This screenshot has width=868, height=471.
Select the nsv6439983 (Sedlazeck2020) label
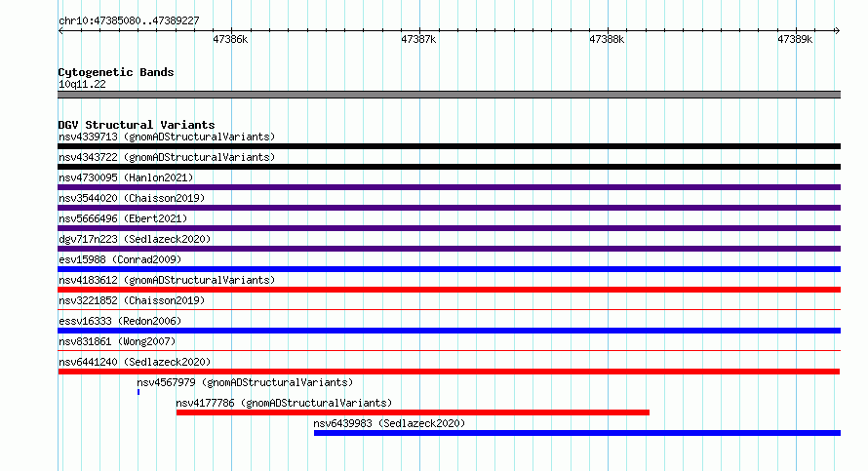[x=389, y=423]
